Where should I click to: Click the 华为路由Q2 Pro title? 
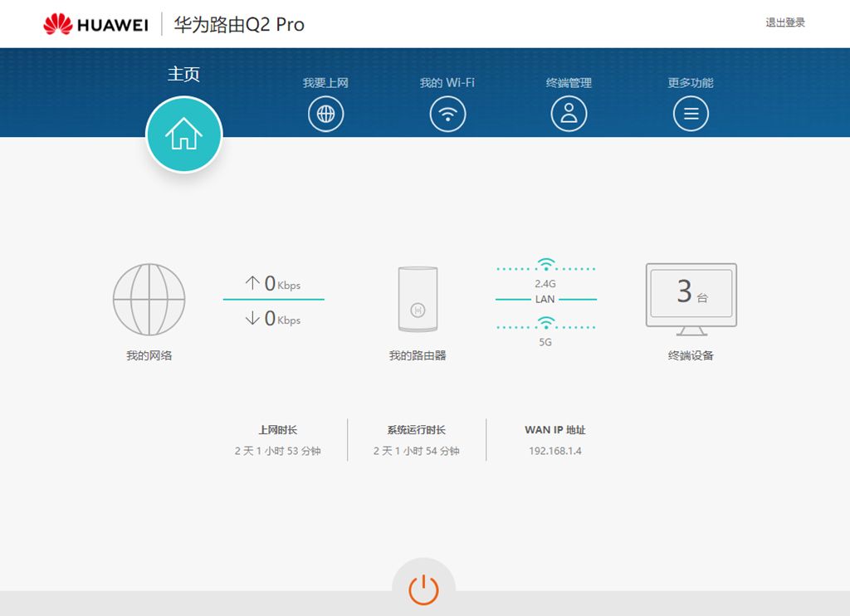click(x=239, y=24)
